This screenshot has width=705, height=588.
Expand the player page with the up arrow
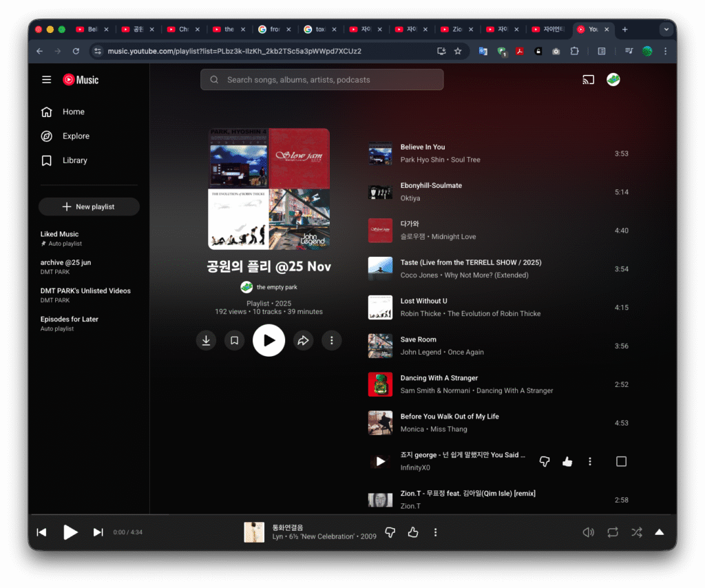pos(659,532)
